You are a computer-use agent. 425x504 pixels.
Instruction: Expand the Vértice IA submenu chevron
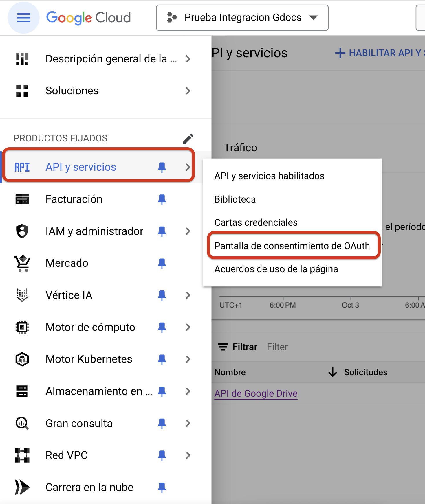pyautogui.click(x=188, y=295)
